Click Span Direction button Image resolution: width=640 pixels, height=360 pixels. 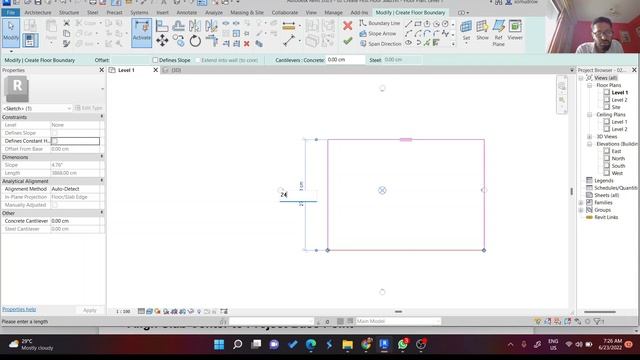click(x=380, y=44)
